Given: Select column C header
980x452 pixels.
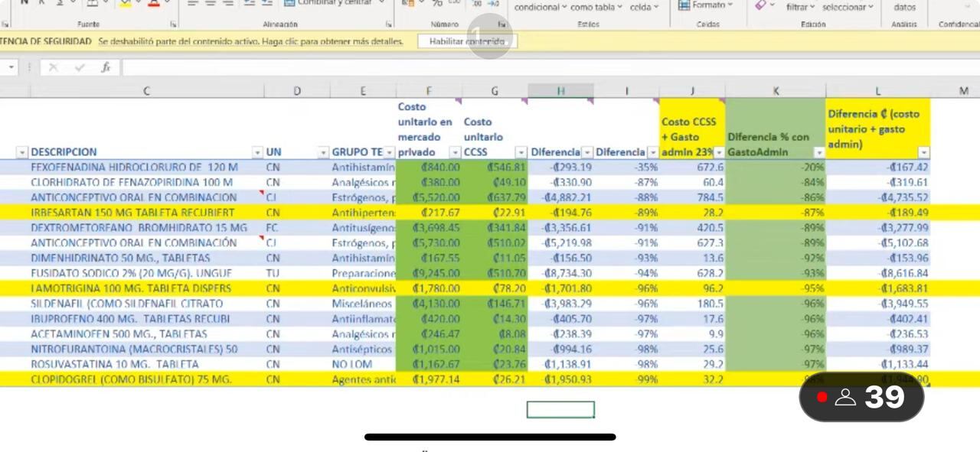Looking at the screenshot, I should coord(146,91).
